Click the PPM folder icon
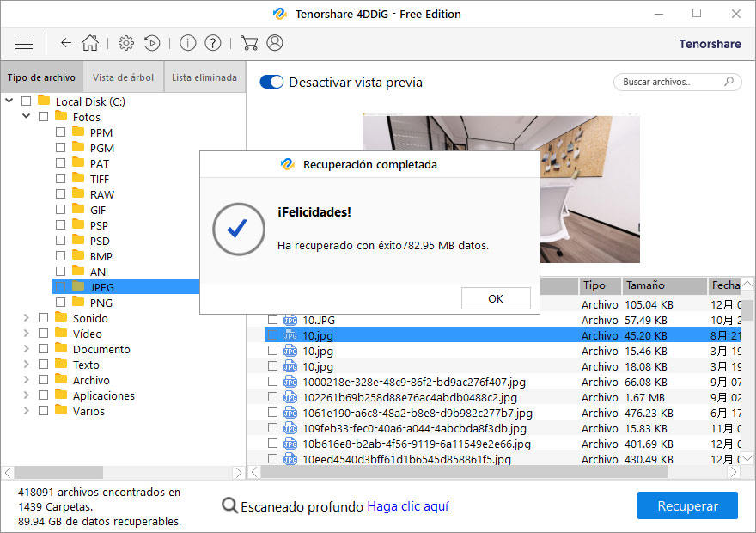756x533 pixels. pos(78,132)
